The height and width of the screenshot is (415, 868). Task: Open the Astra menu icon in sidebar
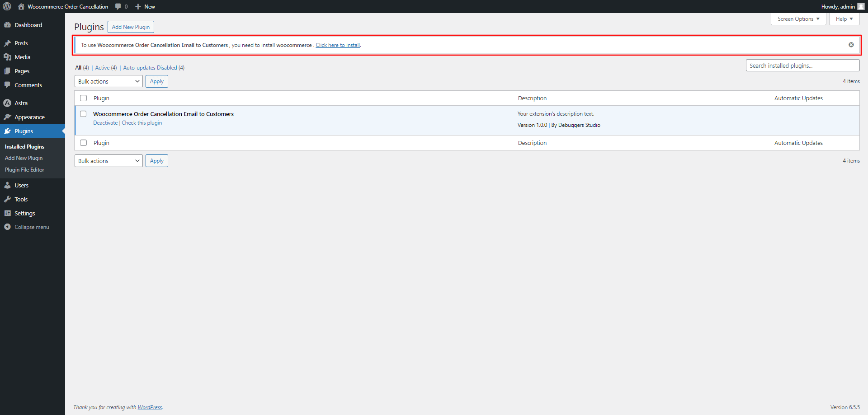click(x=7, y=103)
